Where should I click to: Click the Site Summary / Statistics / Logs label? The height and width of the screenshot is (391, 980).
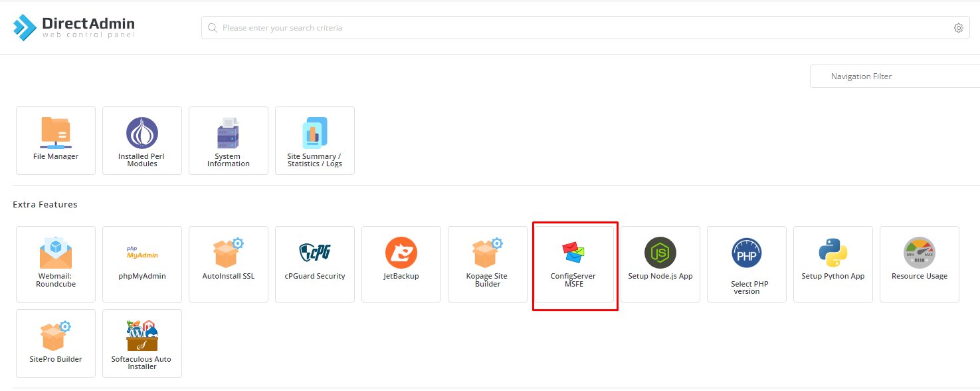315,160
